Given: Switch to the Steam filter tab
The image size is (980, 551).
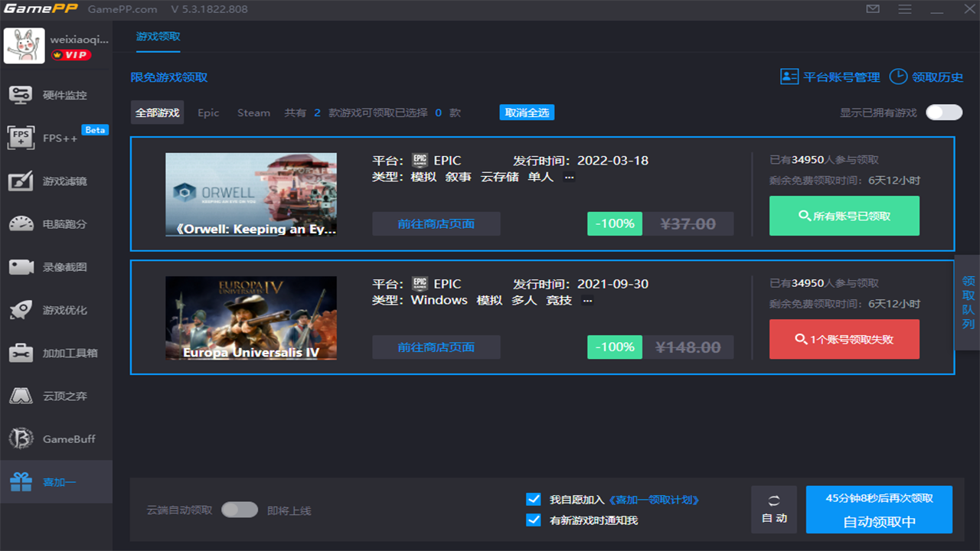Looking at the screenshot, I should 253,112.
